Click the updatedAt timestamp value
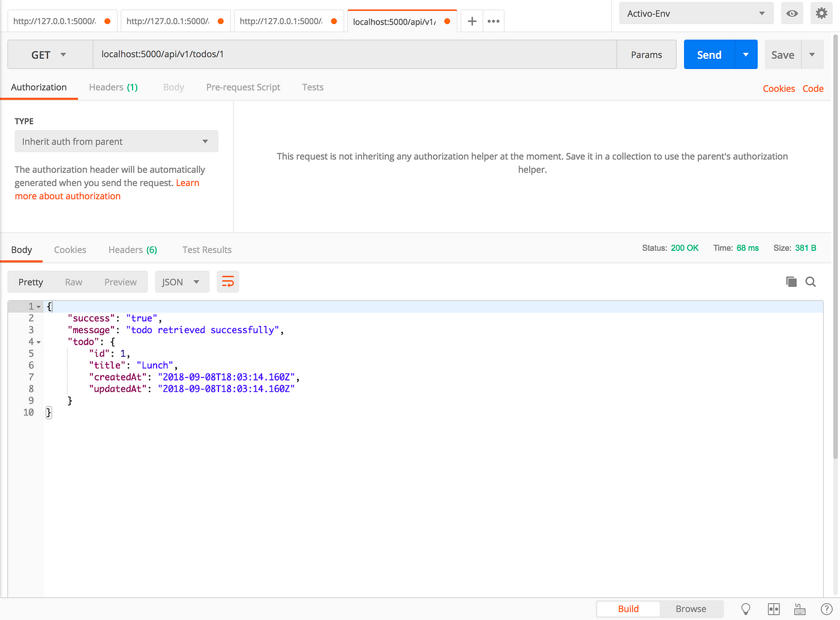The width and height of the screenshot is (840, 620). point(226,389)
